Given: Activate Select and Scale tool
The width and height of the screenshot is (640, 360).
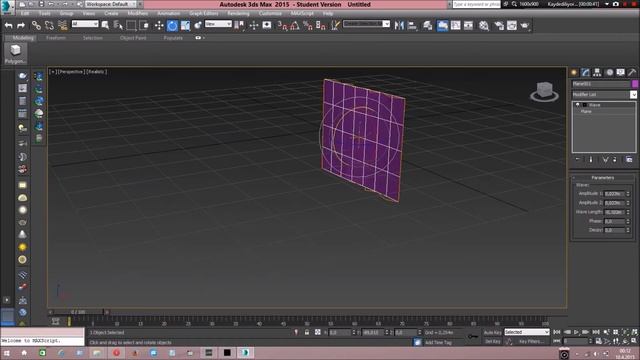Looking at the screenshot, I should tap(185, 25).
